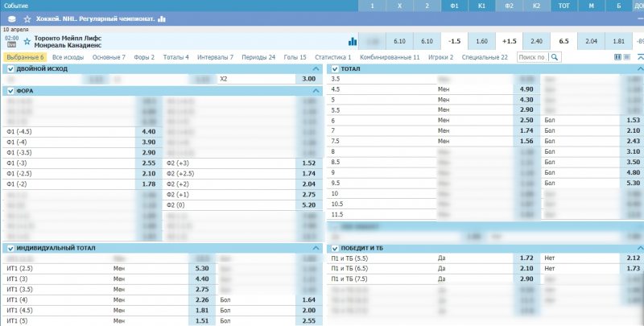Uncheck the Фора section checkbox
The width and height of the screenshot is (644, 326).
click(10, 91)
